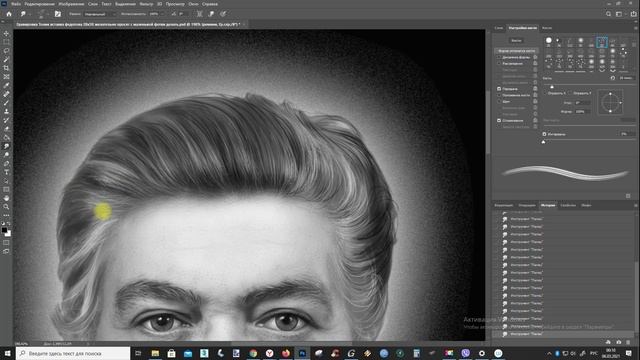
Task: Open the History panel flyout menu
Action: [636, 205]
